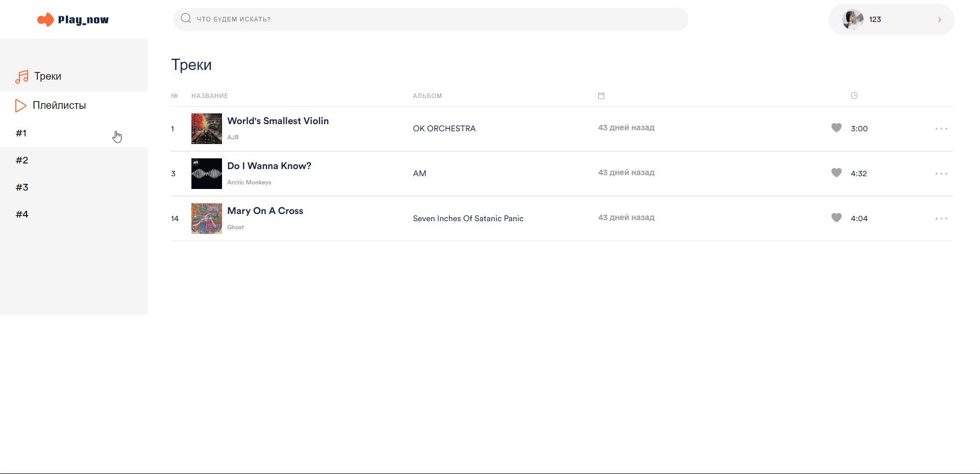
Task: Expand the user profile arrow chevron
Action: [x=939, y=19]
